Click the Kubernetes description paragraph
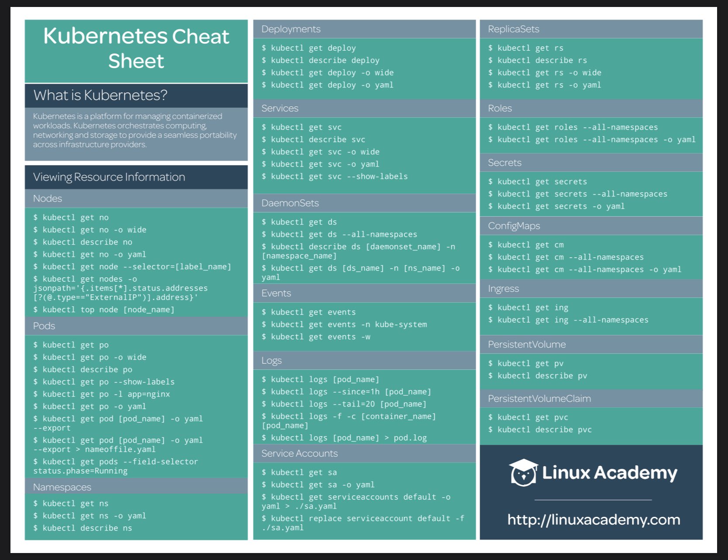The image size is (728, 560). (135, 130)
